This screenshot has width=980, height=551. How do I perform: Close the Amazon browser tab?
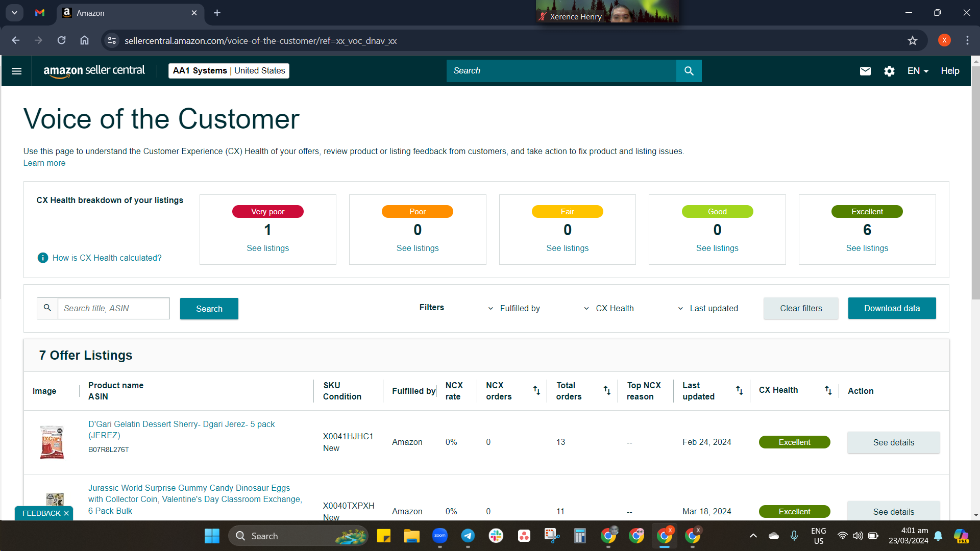tap(194, 13)
